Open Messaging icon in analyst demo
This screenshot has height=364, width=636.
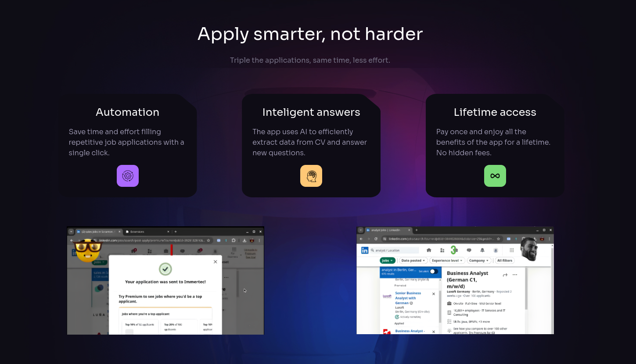[x=469, y=250]
